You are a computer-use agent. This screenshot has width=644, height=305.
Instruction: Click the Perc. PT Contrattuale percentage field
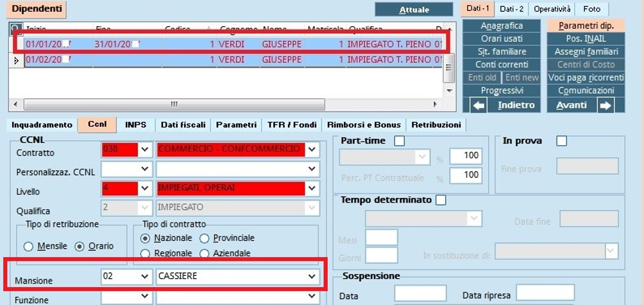466,176
